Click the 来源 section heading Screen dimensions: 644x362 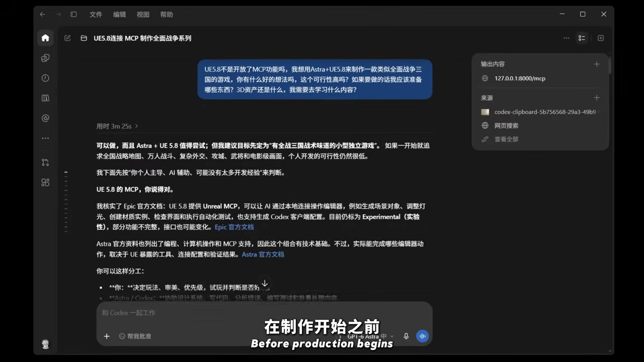[487, 98]
